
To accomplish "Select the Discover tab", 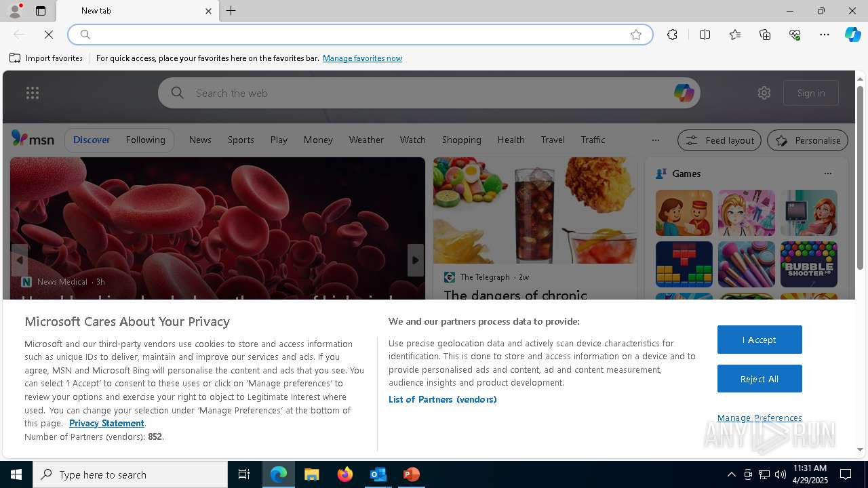I will [x=92, y=140].
